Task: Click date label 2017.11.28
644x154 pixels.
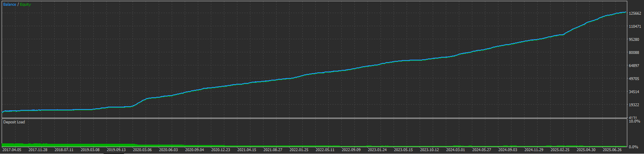Action: [38, 150]
